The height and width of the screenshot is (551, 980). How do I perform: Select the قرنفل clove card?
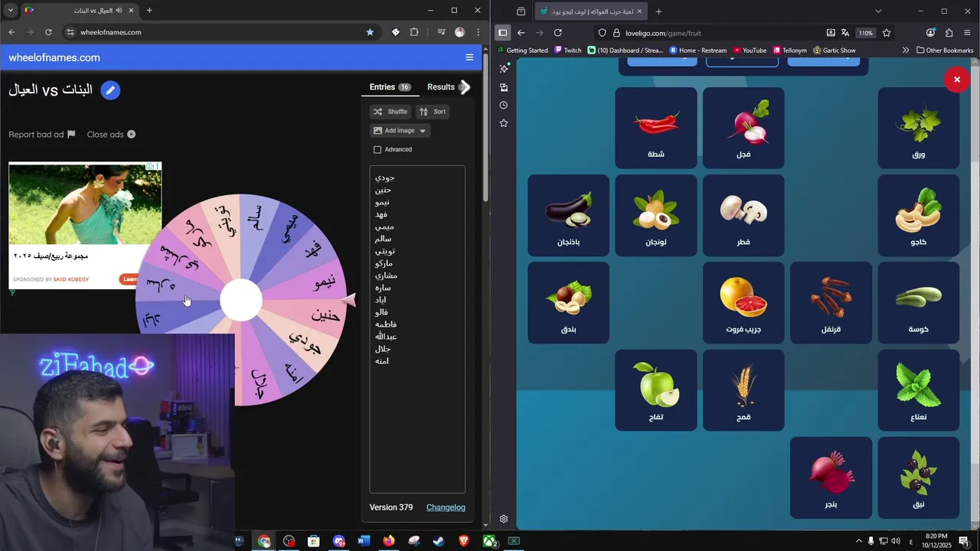pos(831,303)
